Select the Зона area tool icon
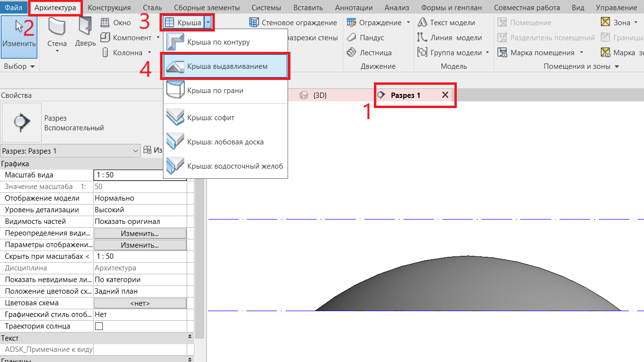 point(605,22)
